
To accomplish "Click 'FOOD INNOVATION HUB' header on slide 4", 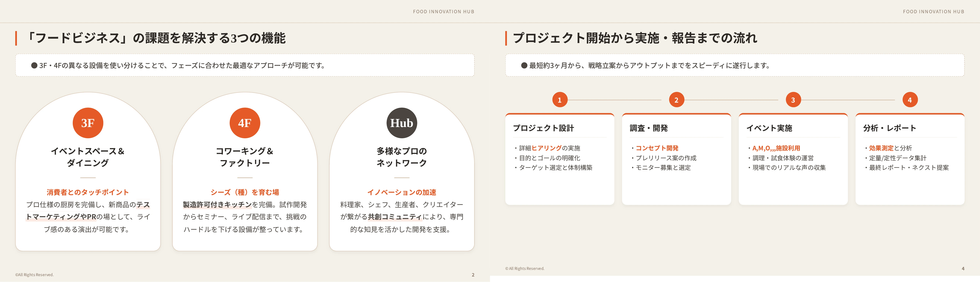I will 934,12.
